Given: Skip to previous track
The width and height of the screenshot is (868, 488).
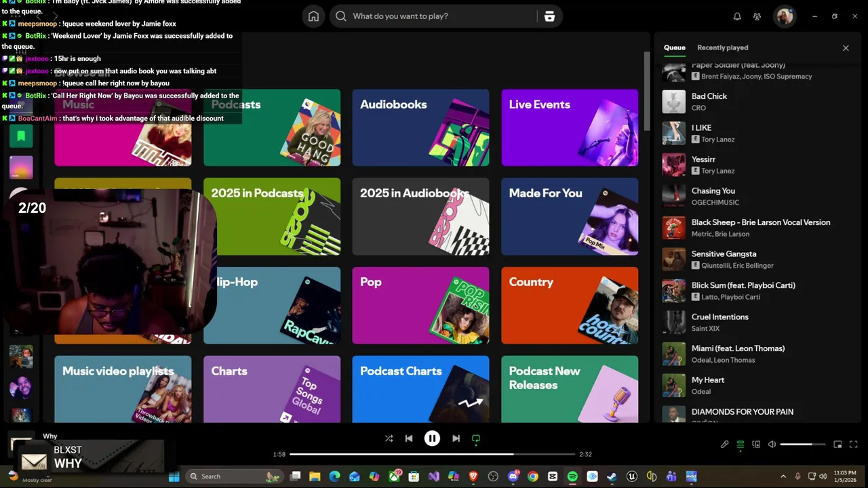Looking at the screenshot, I should tap(409, 439).
